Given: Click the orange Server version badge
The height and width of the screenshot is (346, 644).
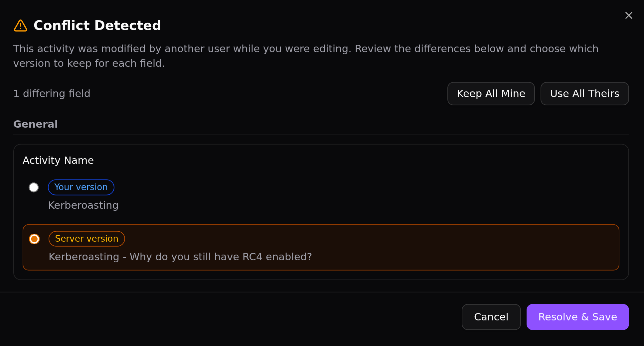Looking at the screenshot, I should [86, 239].
